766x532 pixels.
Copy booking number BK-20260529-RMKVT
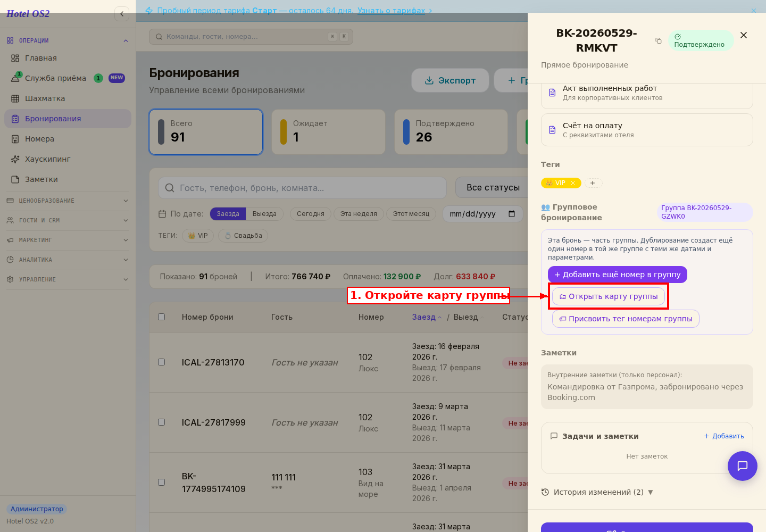pos(658,40)
